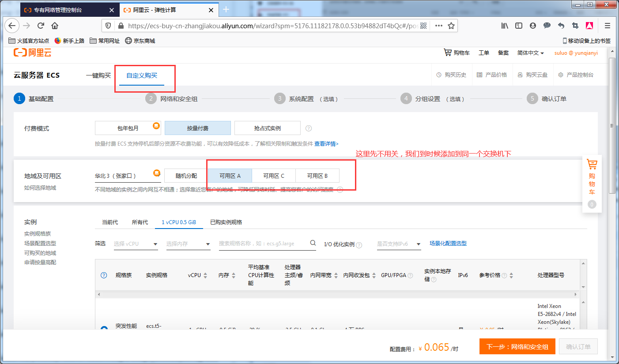Click the Firefox home button

55,26
